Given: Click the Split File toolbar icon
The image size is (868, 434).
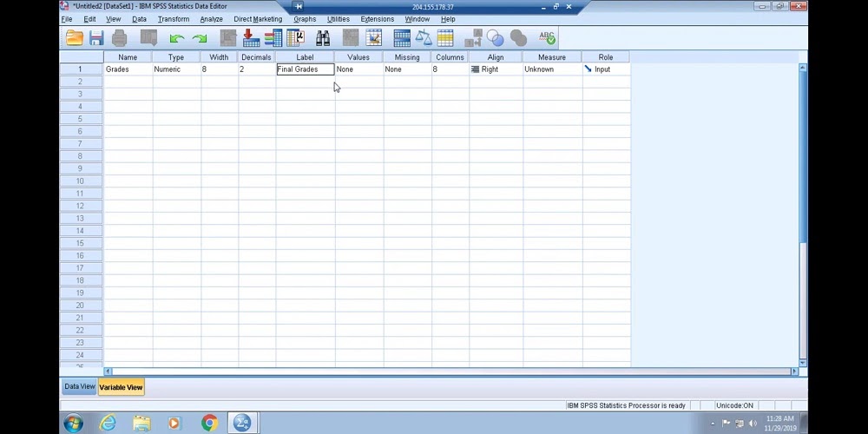Looking at the screenshot, I should pos(402,38).
